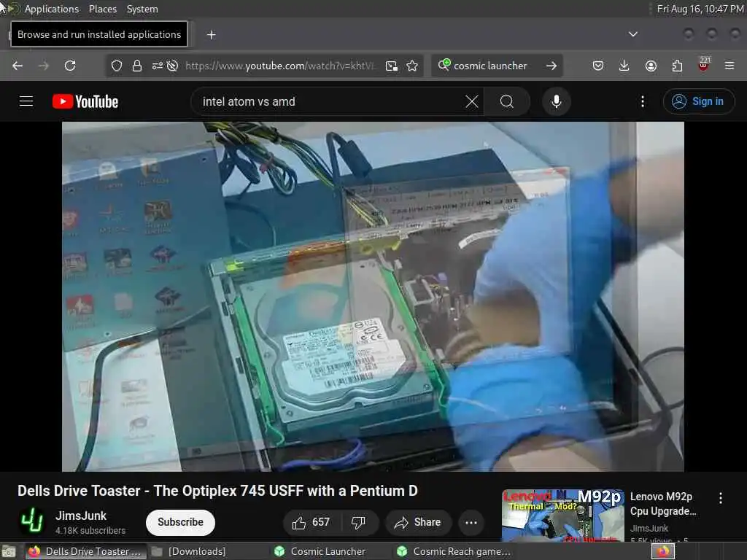The width and height of the screenshot is (747, 560).
Task: Open JimsJunk channel avatar
Action: tap(31, 521)
